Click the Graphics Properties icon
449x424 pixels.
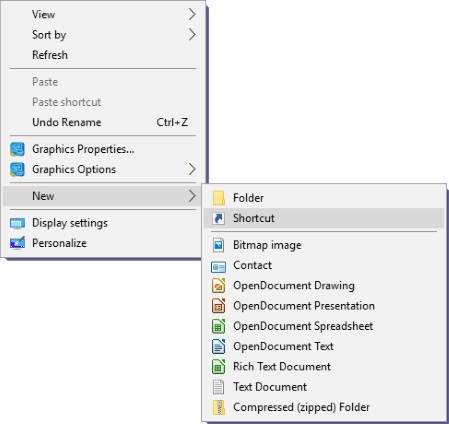click(x=17, y=149)
